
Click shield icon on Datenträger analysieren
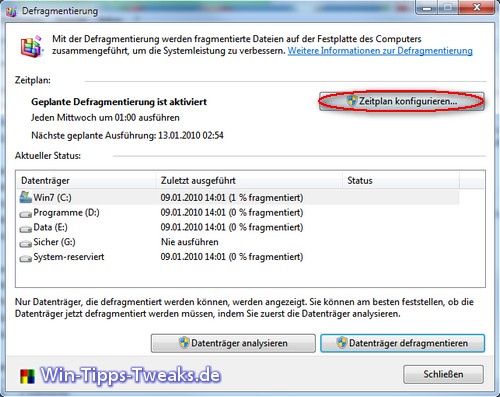pyautogui.click(x=184, y=343)
